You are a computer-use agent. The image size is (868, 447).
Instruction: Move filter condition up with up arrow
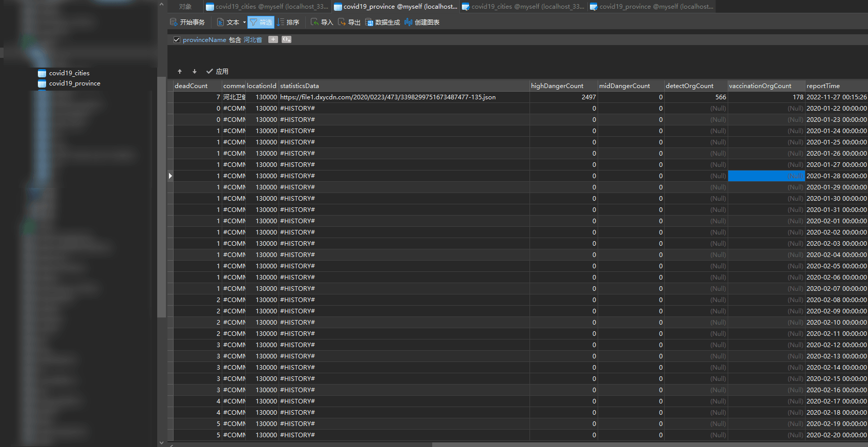180,72
